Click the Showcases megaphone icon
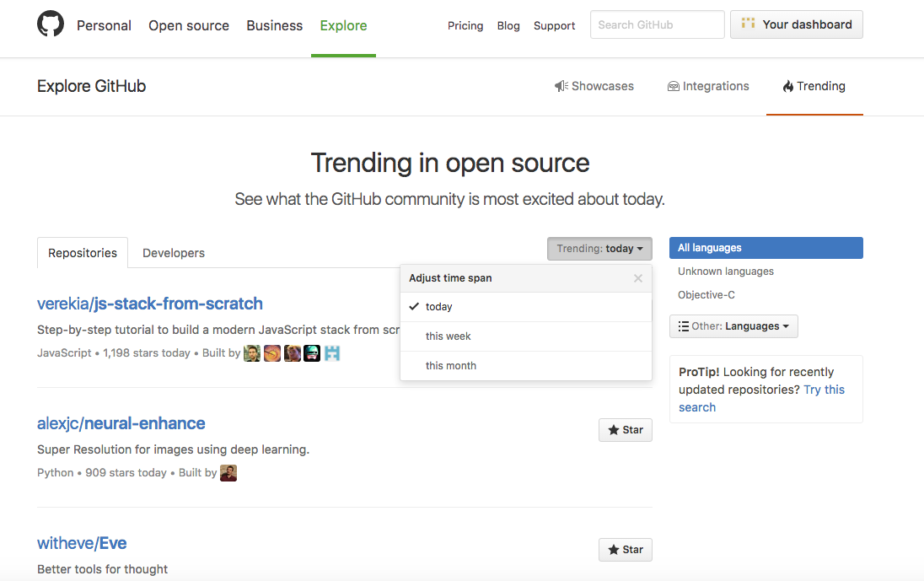Screen dimensions: 924x581 coord(561,86)
